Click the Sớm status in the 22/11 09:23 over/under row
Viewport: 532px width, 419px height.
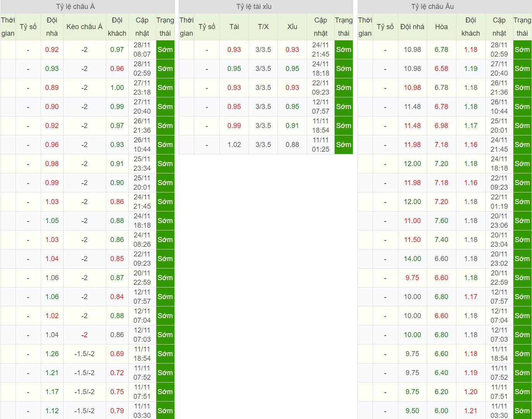pyautogui.click(x=344, y=88)
